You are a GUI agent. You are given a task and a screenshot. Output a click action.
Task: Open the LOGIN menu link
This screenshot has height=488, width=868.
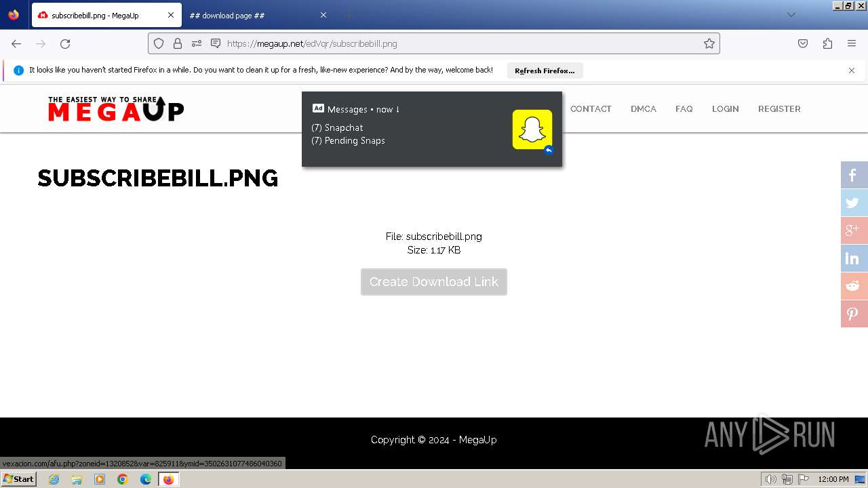[725, 108]
